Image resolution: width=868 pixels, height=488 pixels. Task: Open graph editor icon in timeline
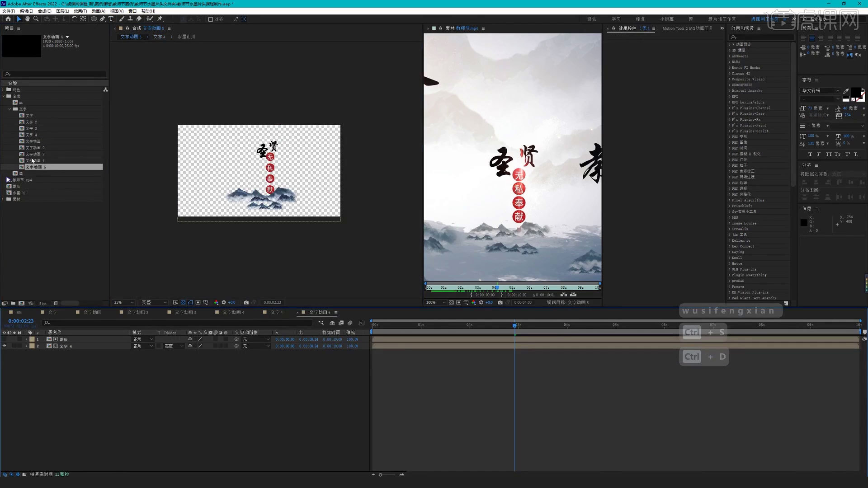point(362,323)
